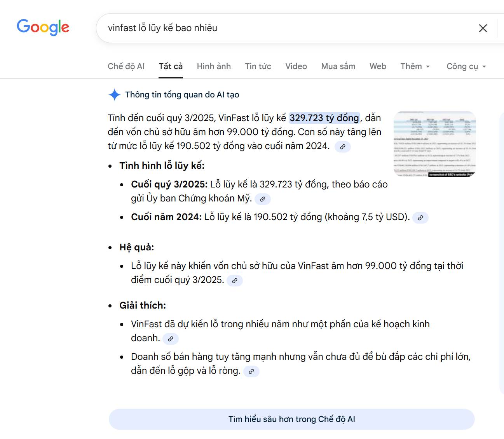Click the "Tình hình lỗ lũy kế:" heading
This screenshot has height=439, width=504.
click(x=162, y=166)
